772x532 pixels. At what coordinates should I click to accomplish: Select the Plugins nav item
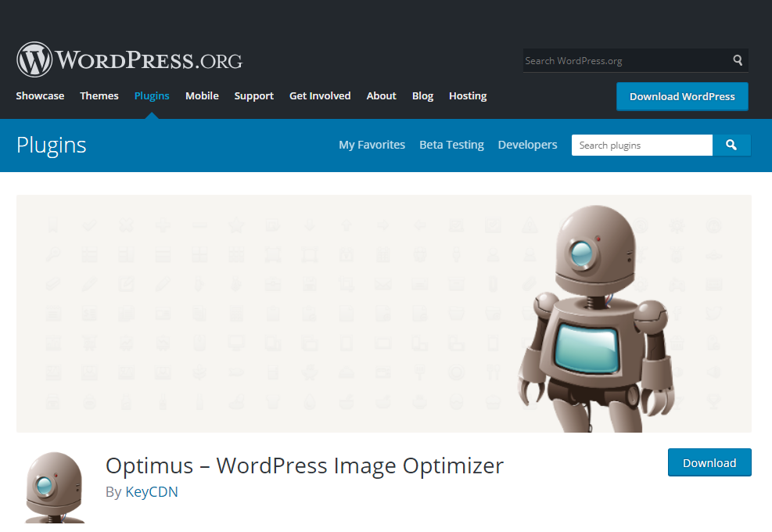152,96
